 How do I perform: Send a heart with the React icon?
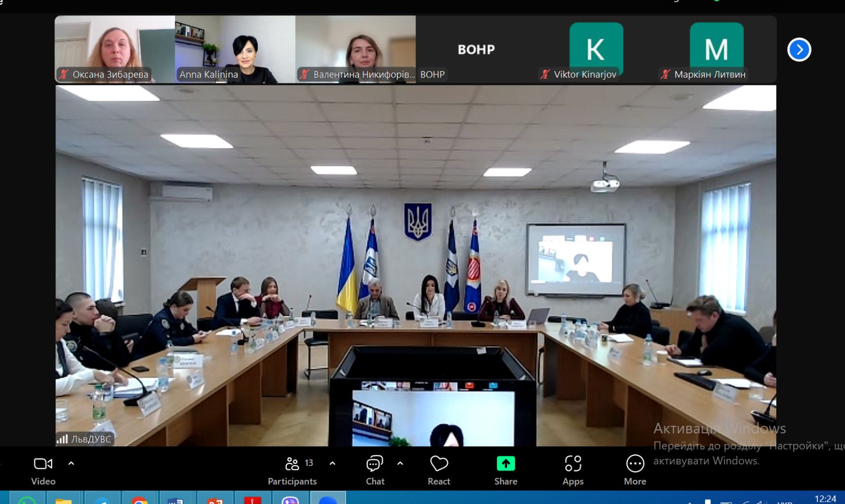(438, 463)
